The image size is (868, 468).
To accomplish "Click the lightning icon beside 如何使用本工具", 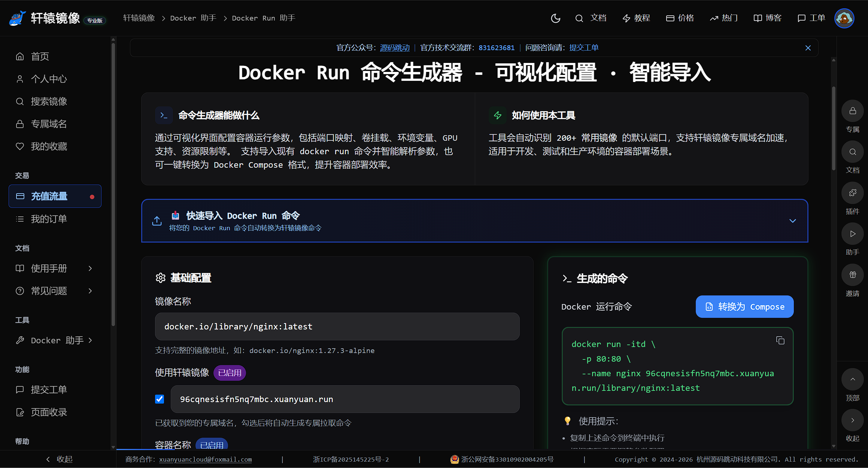I will 498,115.
